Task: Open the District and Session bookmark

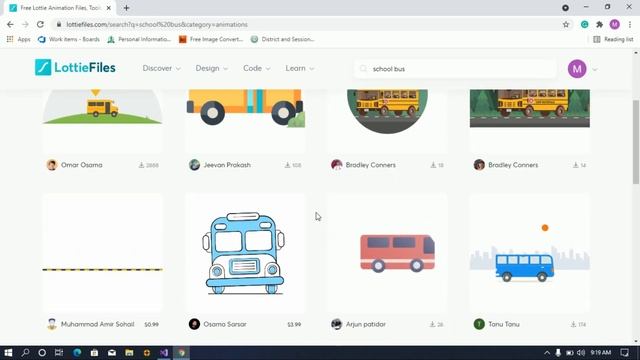Action: point(282,39)
